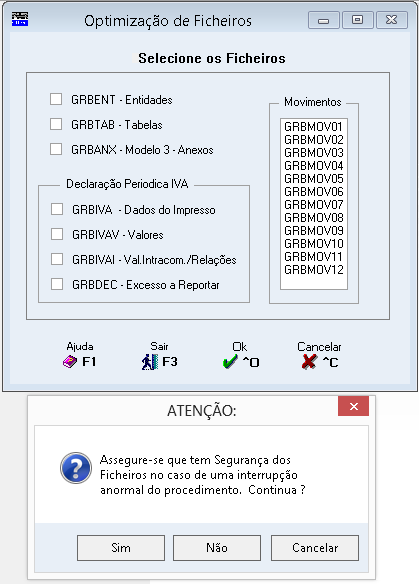
Task: Enable the GRBENT - Entidades checkbox
Action: click(x=56, y=99)
